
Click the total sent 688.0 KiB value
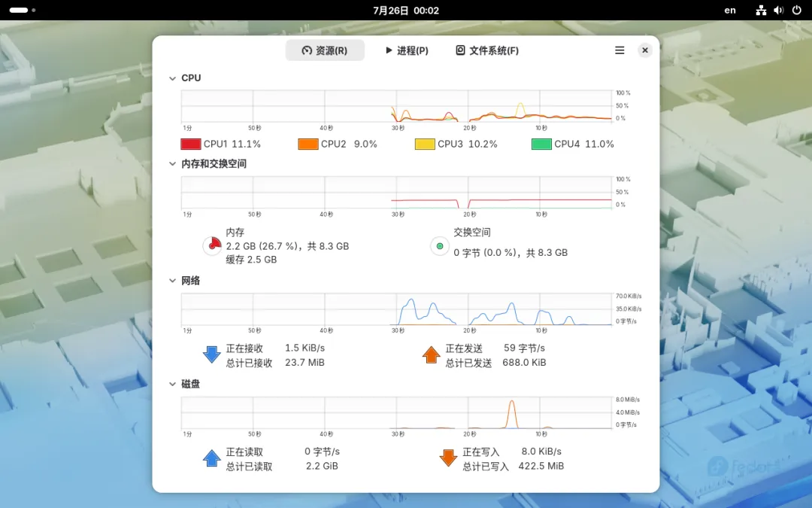(524, 362)
